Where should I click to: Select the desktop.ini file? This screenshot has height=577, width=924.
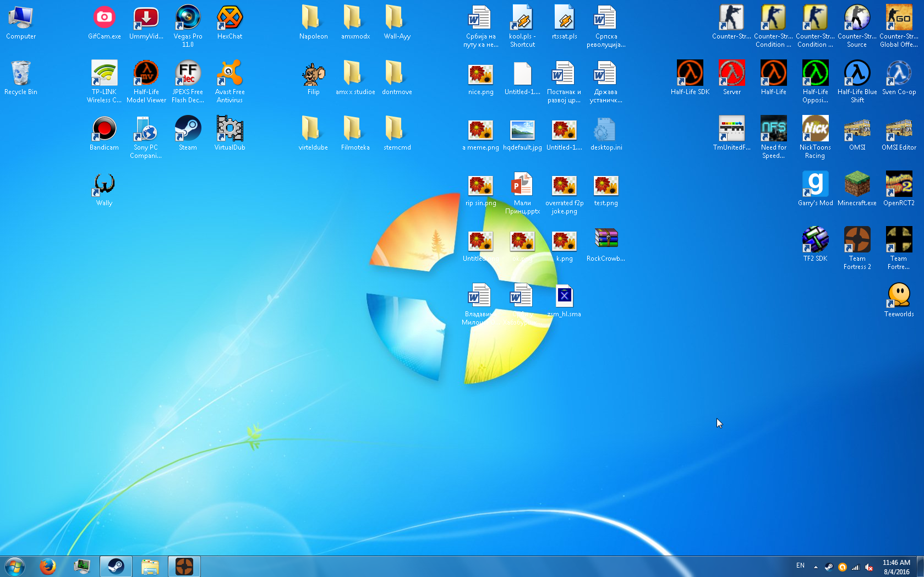606,134
